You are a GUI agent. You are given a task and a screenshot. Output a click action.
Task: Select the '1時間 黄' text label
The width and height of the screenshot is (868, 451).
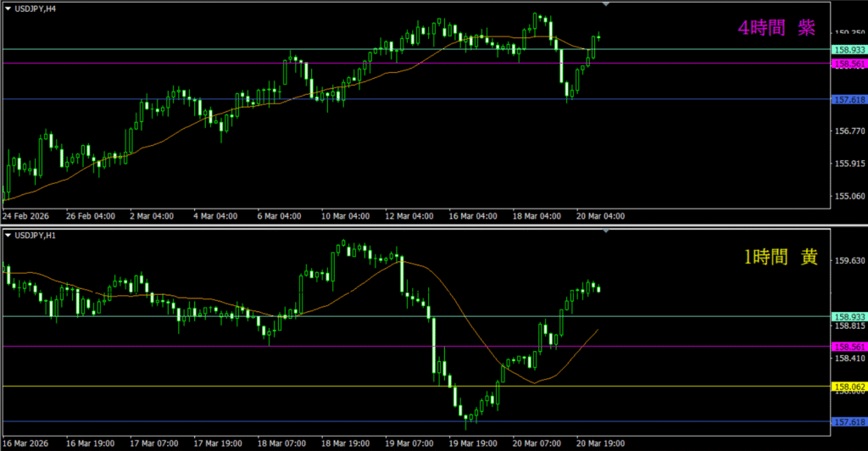[780, 258]
